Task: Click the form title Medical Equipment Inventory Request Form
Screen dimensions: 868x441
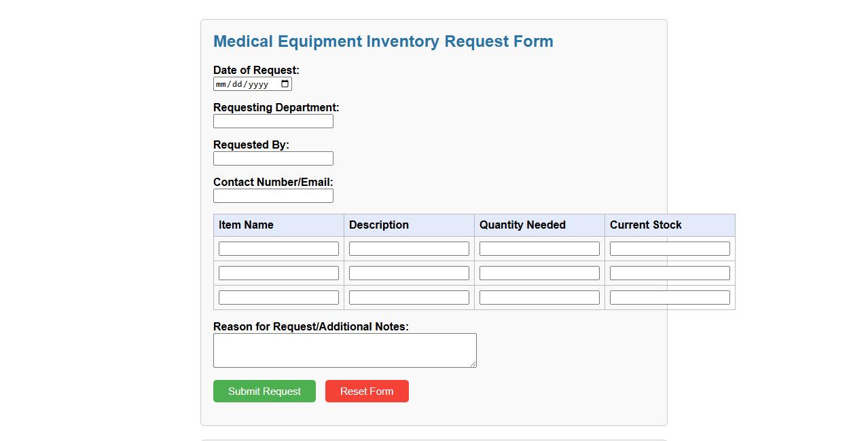Action: tap(383, 41)
